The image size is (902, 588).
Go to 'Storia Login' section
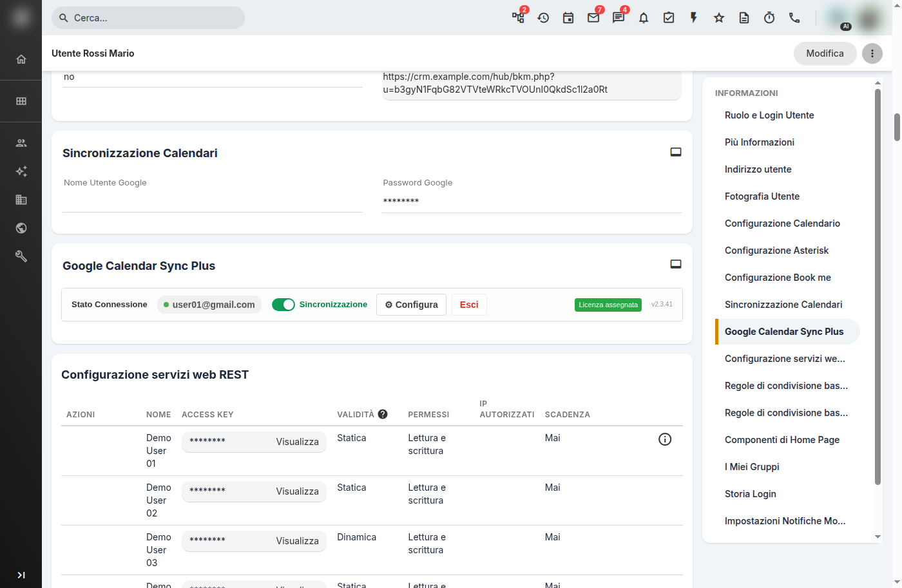coord(751,494)
